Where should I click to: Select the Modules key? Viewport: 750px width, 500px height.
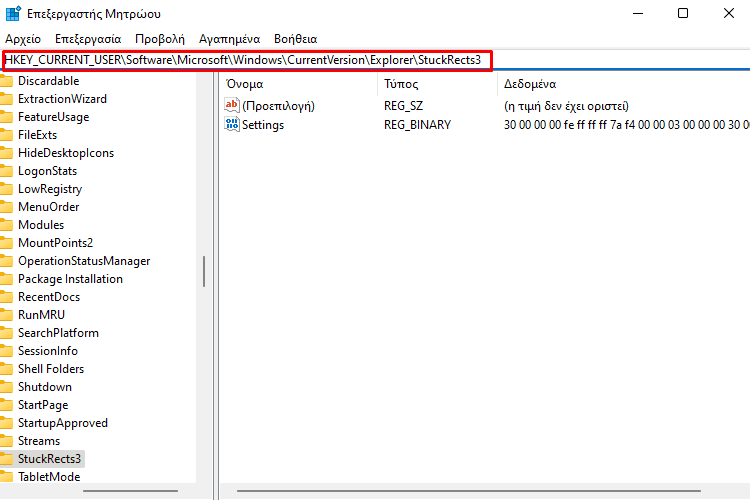click(41, 225)
